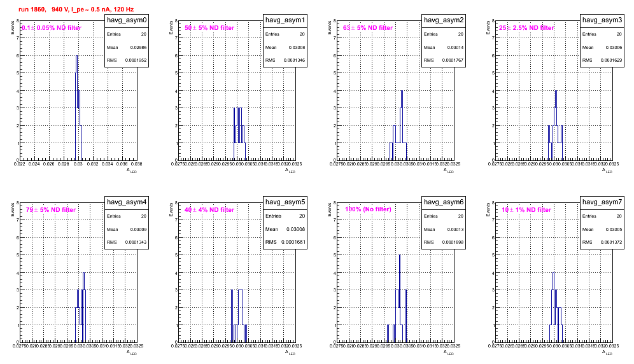
Task: Click the Entries row in havg_asym5 stats
Action: (285, 216)
